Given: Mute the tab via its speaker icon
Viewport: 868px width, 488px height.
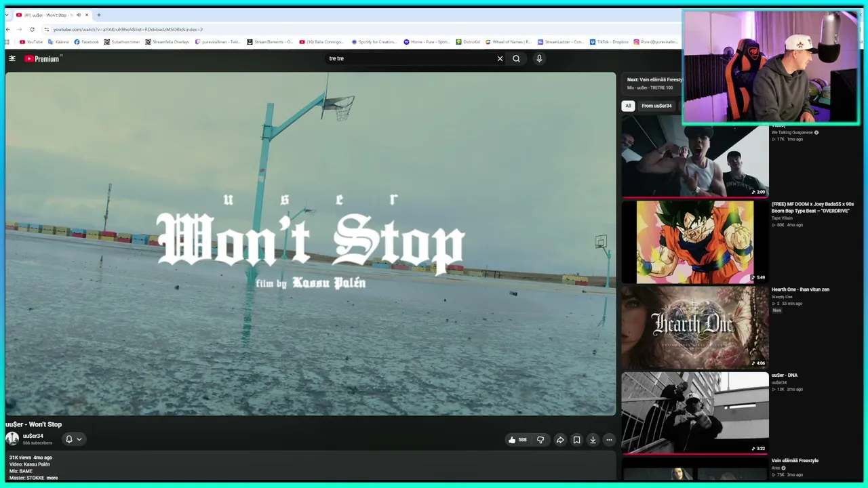Looking at the screenshot, I should tap(78, 15).
